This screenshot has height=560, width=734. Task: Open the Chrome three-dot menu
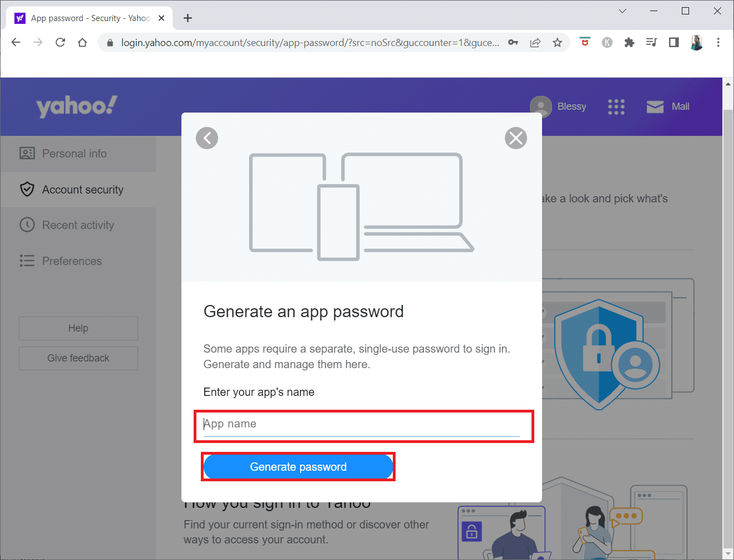pos(718,42)
